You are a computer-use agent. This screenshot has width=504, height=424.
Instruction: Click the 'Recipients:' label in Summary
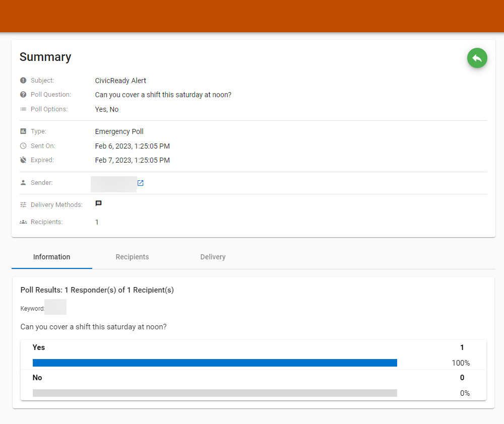46,222
